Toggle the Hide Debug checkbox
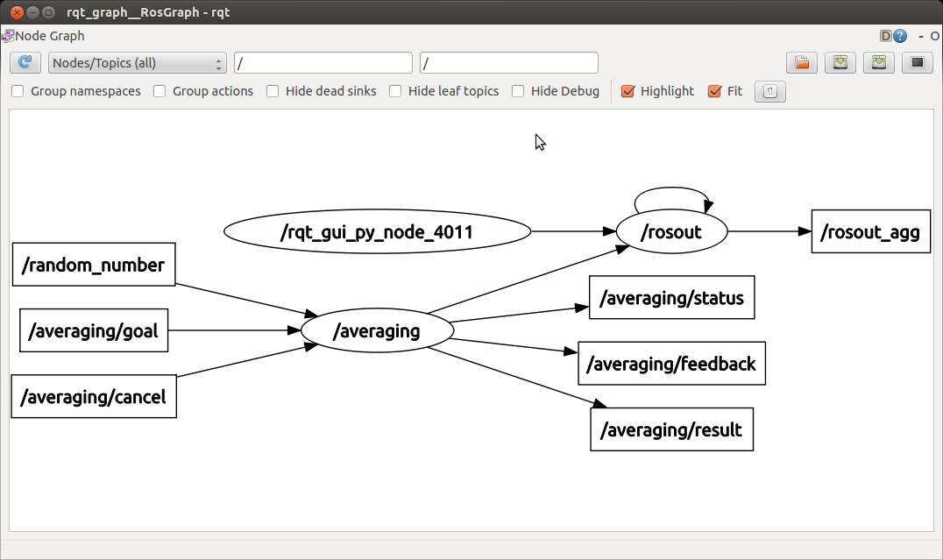Viewport: 943px width, 560px height. coord(518,91)
